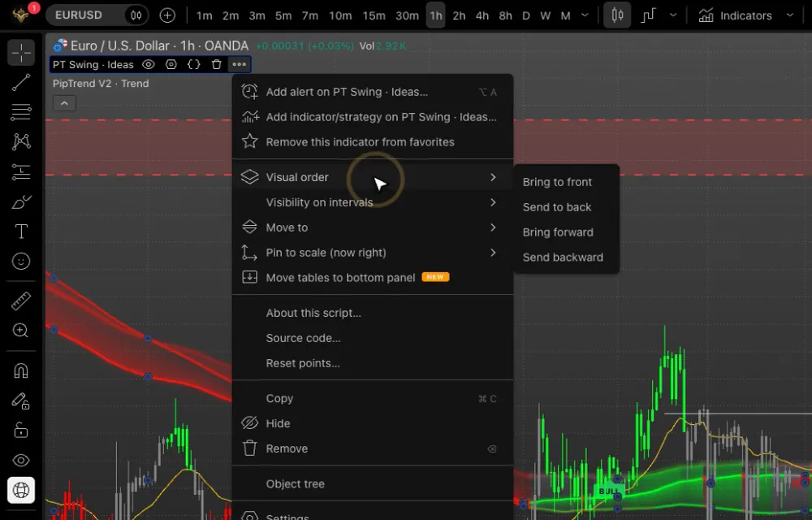This screenshot has width=812, height=520.
Task: Choose Add indicator/strategy on PT Swing
Action: (x=373, y=117)
